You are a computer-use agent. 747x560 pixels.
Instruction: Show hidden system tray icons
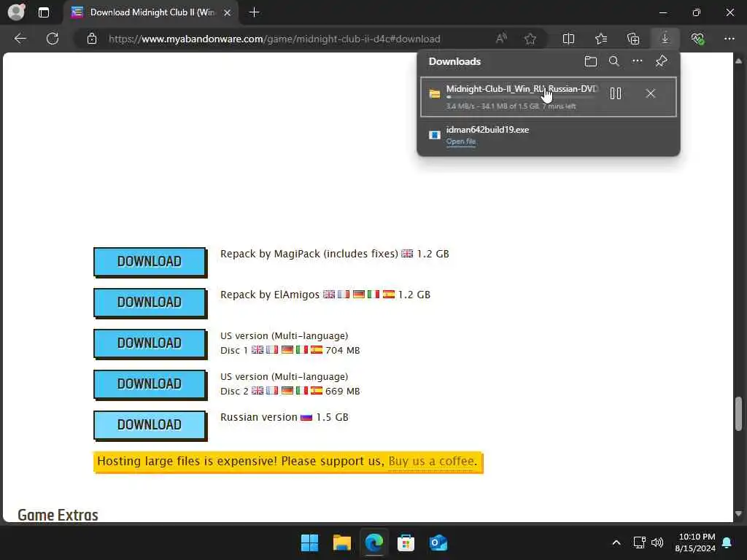coord(616,542)
